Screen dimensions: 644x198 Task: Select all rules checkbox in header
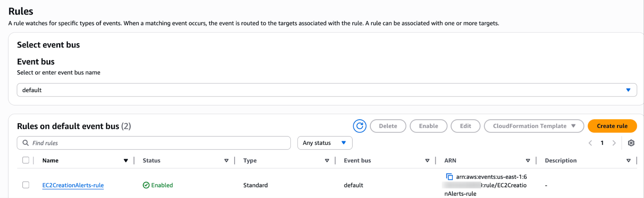click(26, 160)
